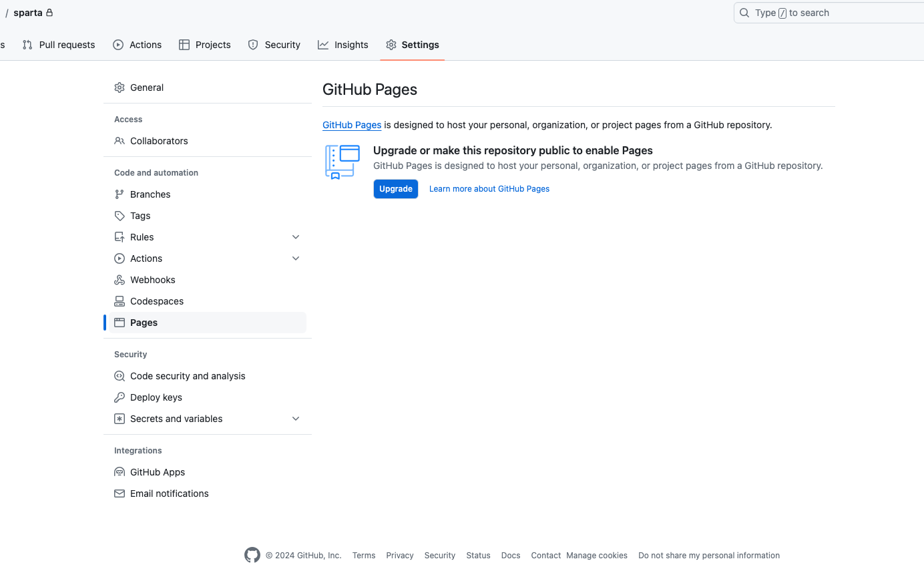The width and height of the screenshot is (924, 587).
Task: Click the Projects table icon
Action: (x=184, y=45)
